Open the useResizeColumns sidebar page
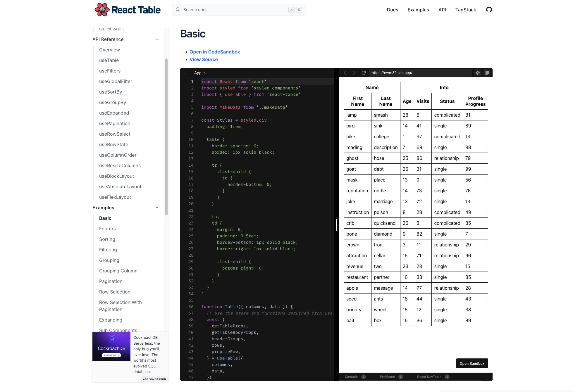Image resolution: width=585 pixels, height=392 pixels. coord(120,165)
